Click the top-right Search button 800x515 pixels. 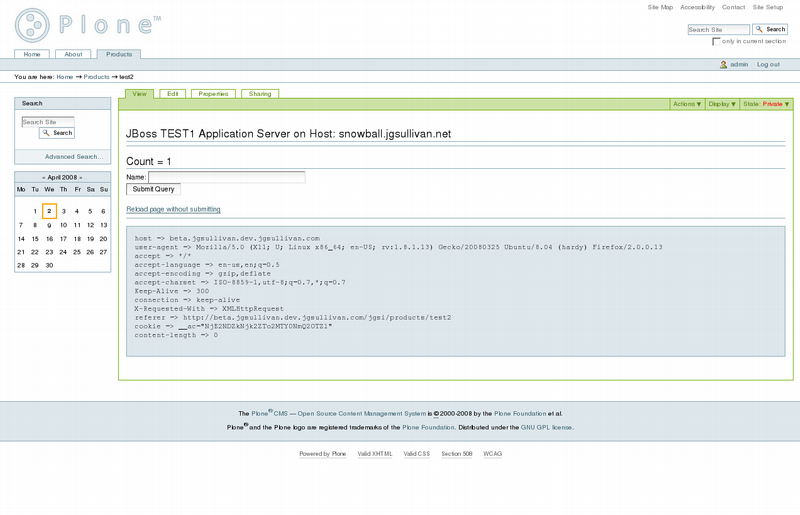click(x=770, y=30)
